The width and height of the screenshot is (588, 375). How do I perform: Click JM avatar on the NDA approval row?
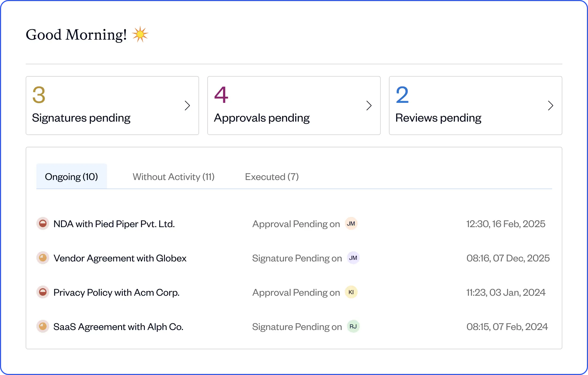pos(351,224)
